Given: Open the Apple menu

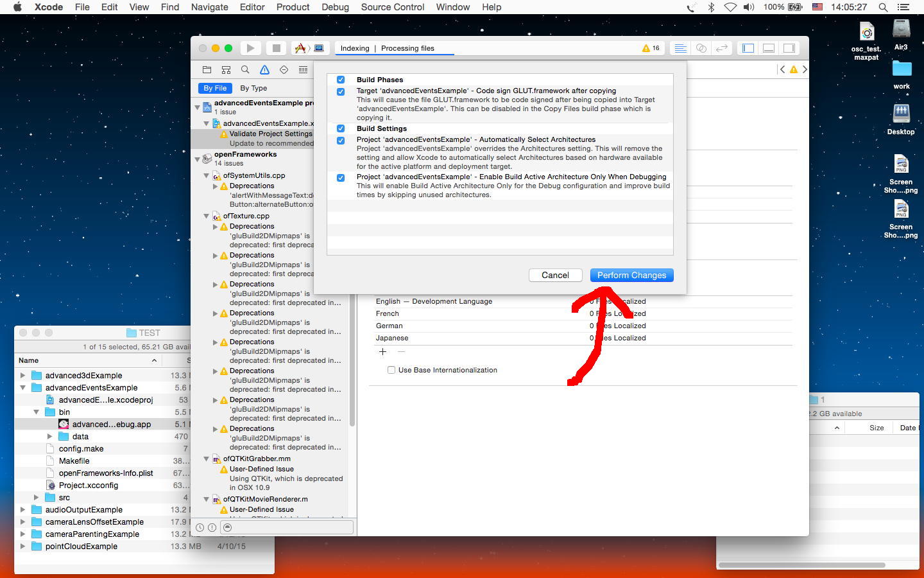Looking at the screenshot, I should coord(17,7).
